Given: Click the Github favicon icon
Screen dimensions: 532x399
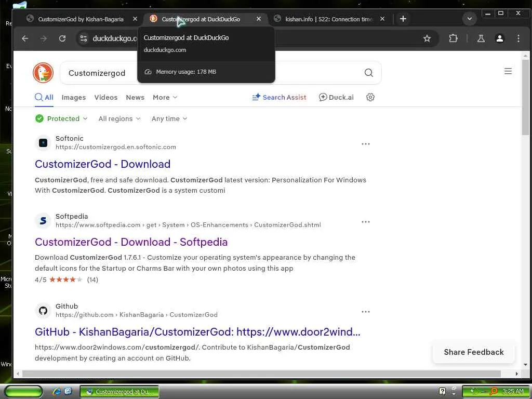Looking at the screenshot, I should pyautogui.click(x=43, y=311).
